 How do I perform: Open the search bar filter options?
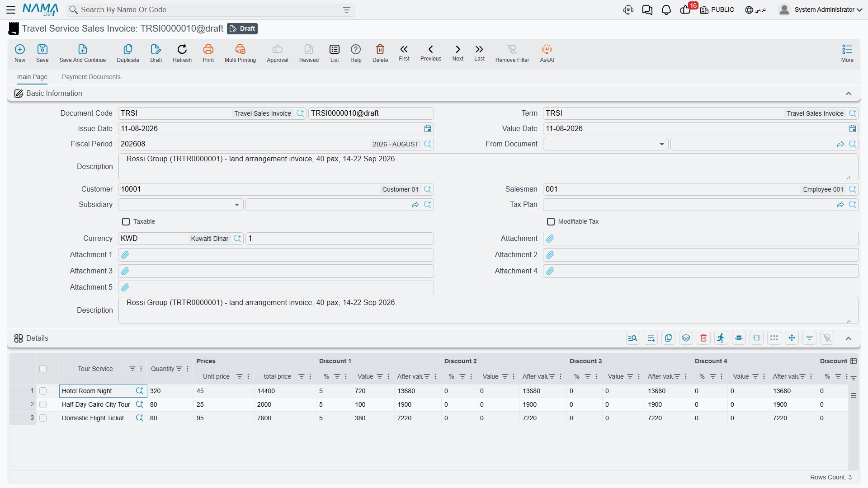pos(347,10)
